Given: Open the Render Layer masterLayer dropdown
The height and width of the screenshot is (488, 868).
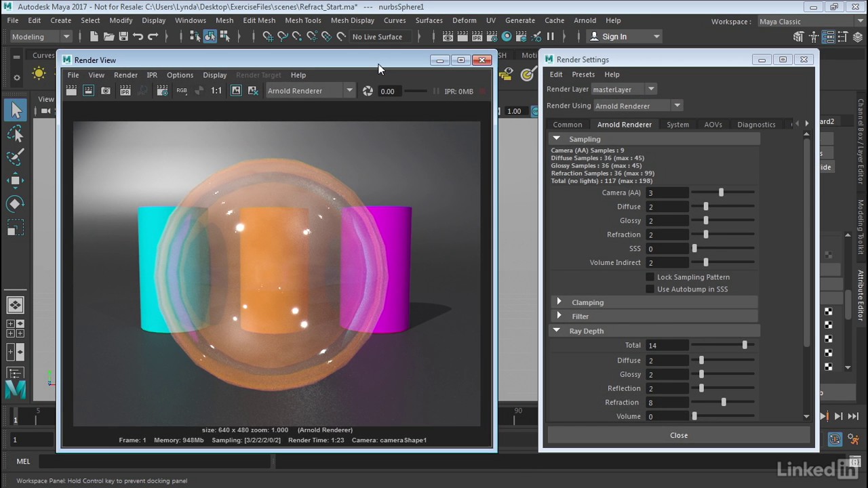Looking at the screenshot, I should pyautogui.click(x=623, y=89).
